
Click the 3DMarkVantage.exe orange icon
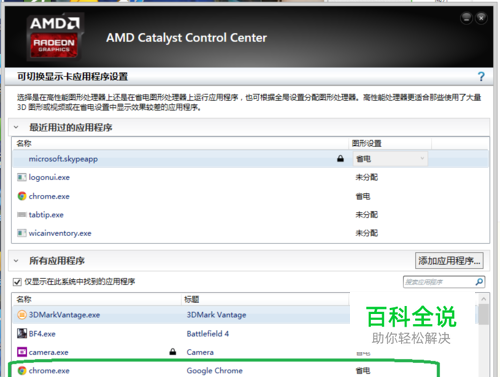click(22, 315)
